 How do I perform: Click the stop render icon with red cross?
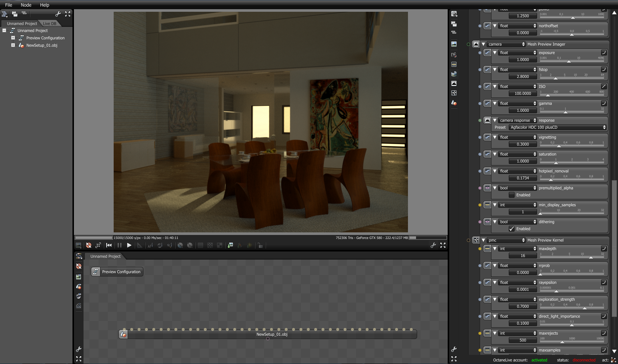[x=89, y=245]
